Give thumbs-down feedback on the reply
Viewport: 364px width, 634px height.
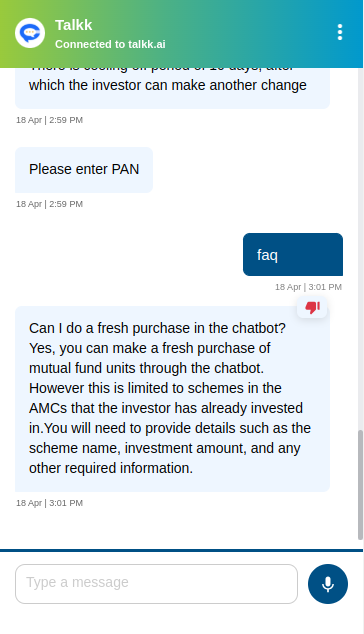click(x=312, y=307)
